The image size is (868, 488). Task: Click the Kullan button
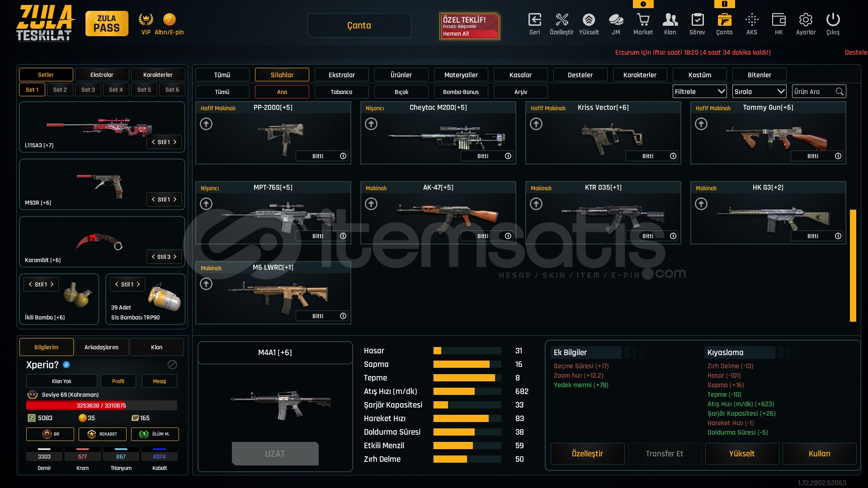point(819,454)
